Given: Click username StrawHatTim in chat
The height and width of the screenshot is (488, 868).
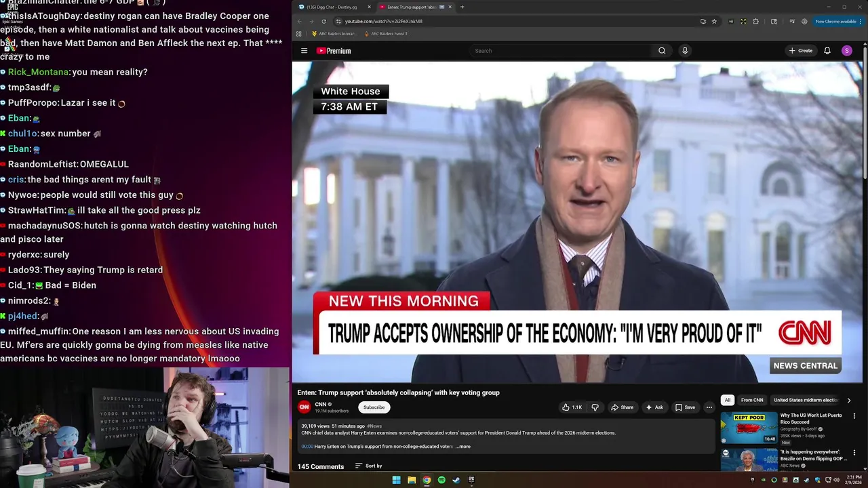Looking at the screenshot, I should (x=37, y=211).
